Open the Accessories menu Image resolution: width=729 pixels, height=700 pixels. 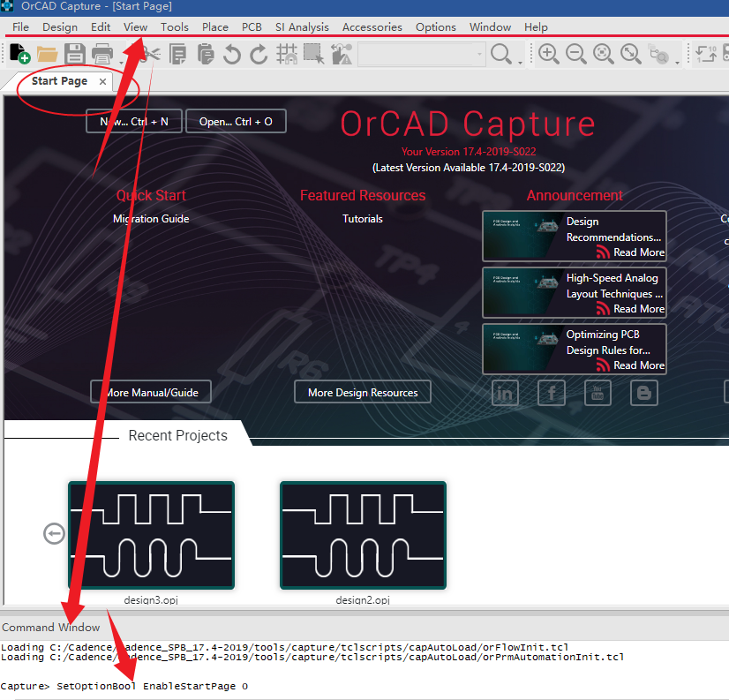pyautogui.click(x=372, y=27)
